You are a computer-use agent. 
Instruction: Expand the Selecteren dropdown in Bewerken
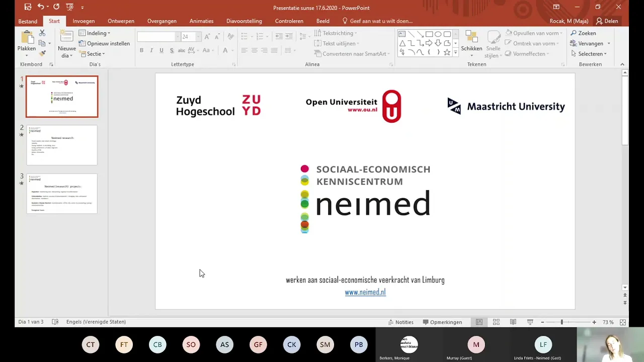coord(589,54)
